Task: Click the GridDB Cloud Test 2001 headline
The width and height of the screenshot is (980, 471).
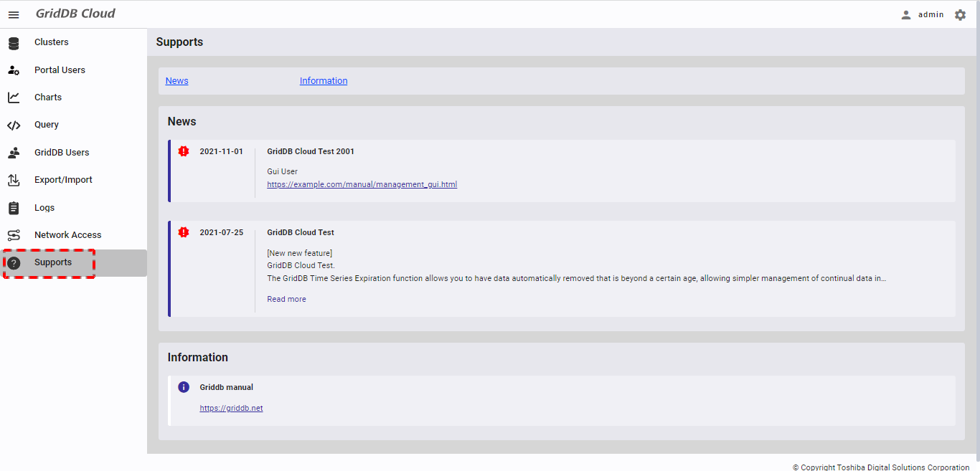Action: pos(311,151)
